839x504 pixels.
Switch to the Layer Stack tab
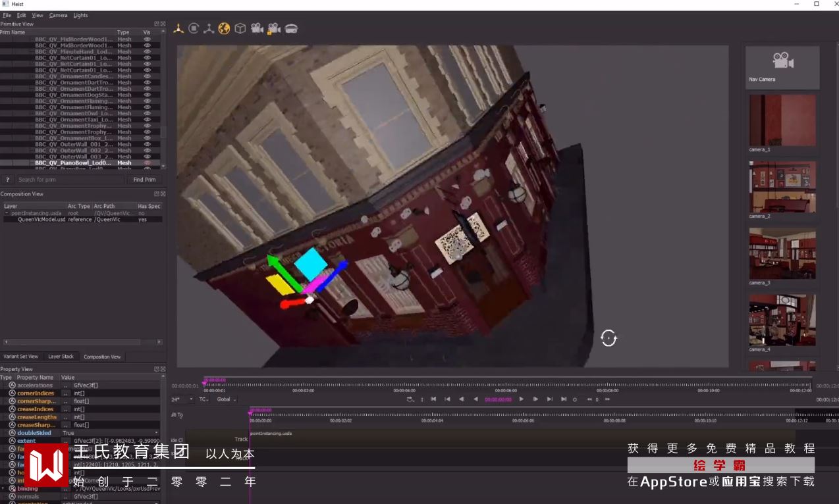(61, 357)
